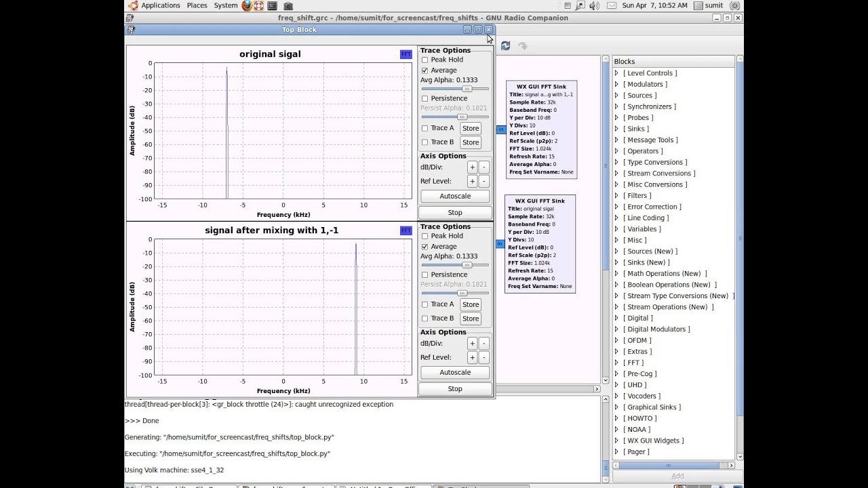
Task: Open the Places menu
Action: pos(197,5)
